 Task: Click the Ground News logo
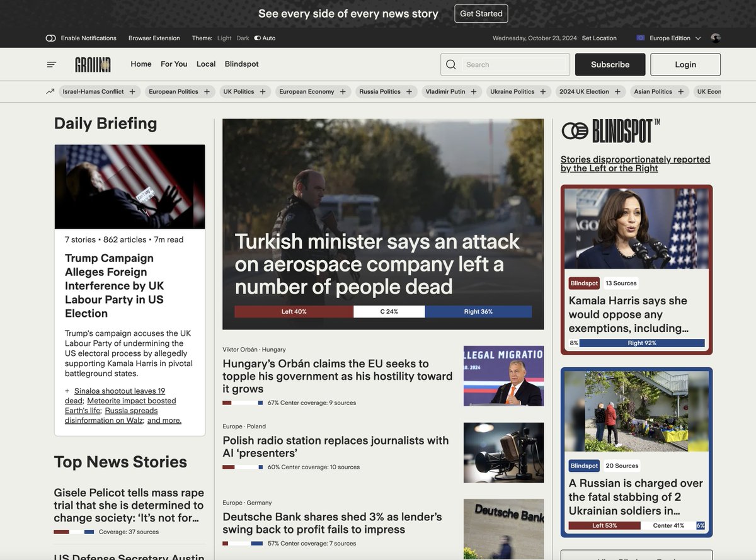[x=93, y=64]
